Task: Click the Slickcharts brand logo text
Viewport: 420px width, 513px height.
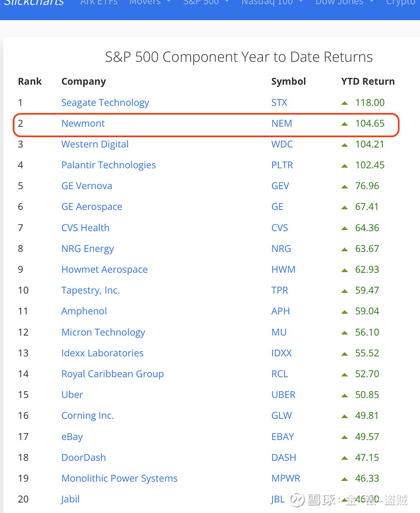Action: pyautogui.click(x=34, y=3)
